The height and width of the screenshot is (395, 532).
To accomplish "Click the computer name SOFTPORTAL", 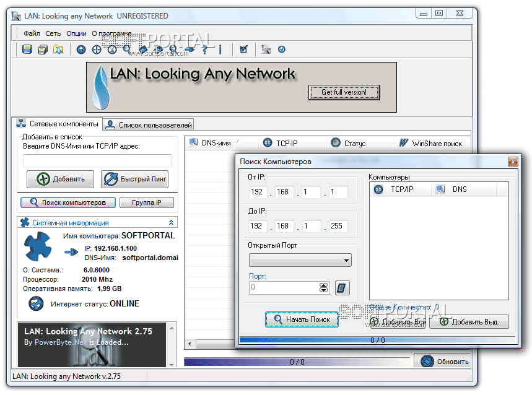I will 148,235.
